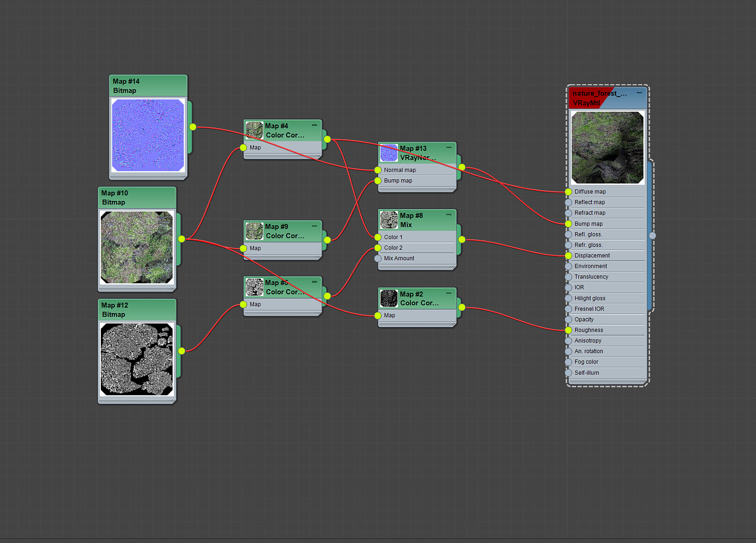Select the 'Reflect map' slot label
756x543 pixels.
(589, 202)
